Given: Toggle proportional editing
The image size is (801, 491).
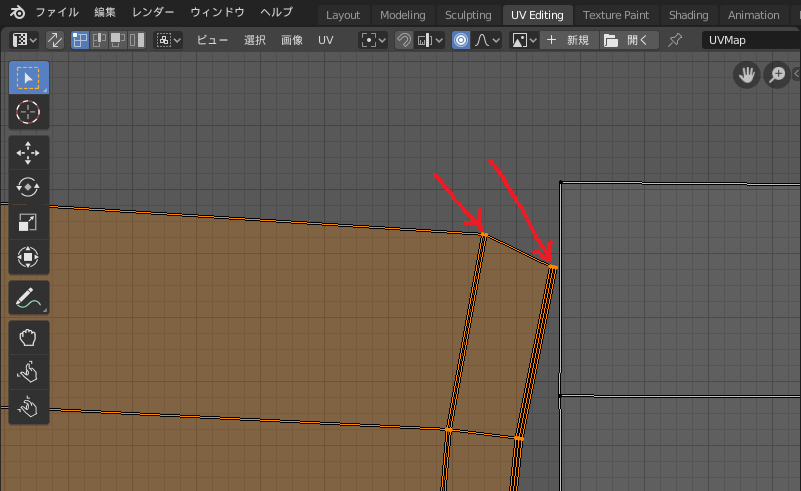Looking at the screenshot, I should (461, 40).
